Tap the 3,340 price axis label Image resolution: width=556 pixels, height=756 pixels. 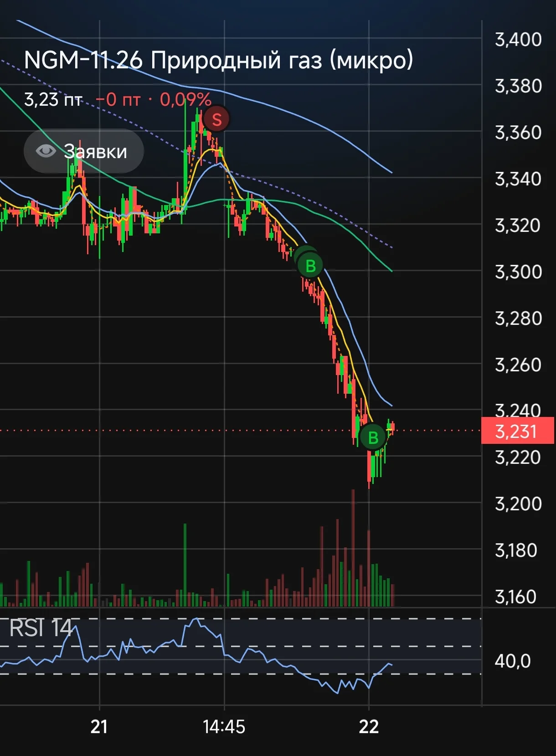click(x=519, y=179)
